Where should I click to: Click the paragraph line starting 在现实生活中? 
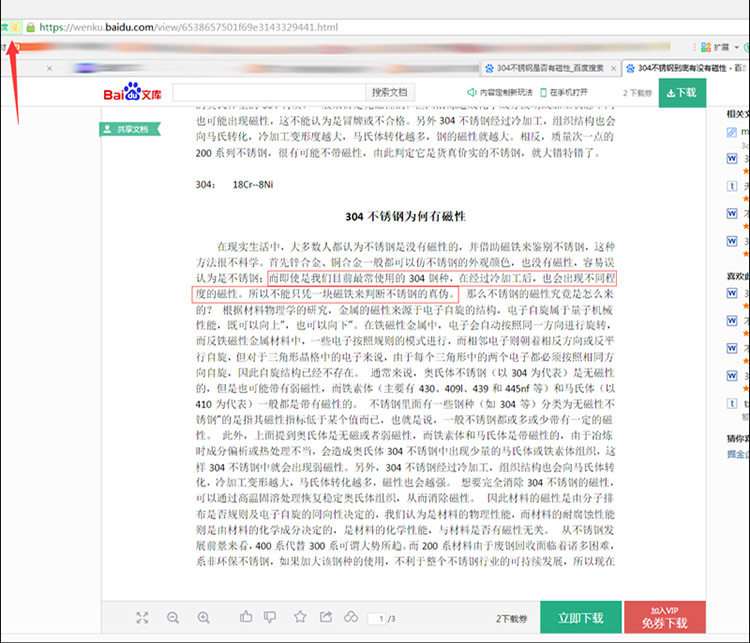pos(416,247)
